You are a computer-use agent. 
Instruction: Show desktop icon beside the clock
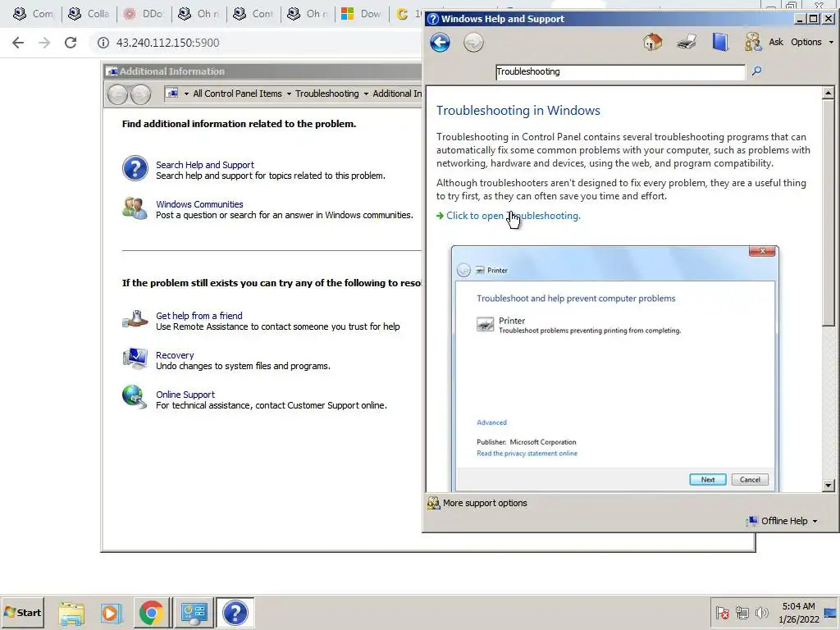click(830, 613)
